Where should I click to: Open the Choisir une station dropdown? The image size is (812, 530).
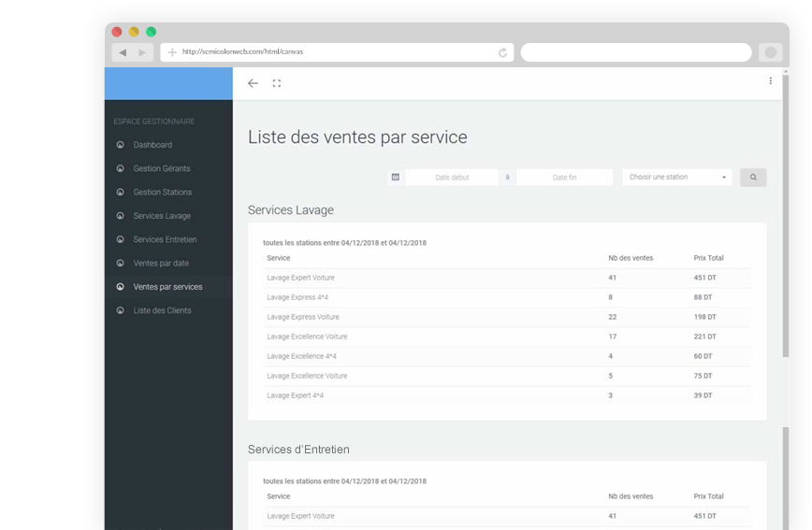677,177
